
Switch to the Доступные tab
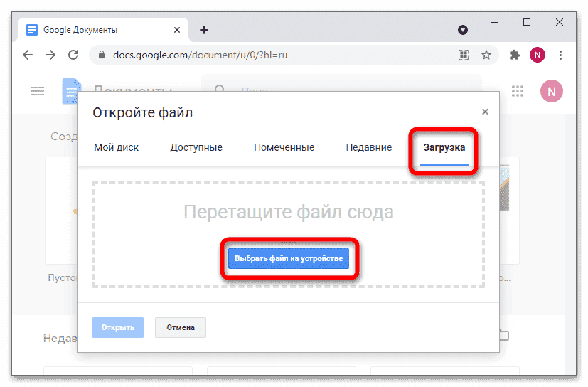coord(196,148)
